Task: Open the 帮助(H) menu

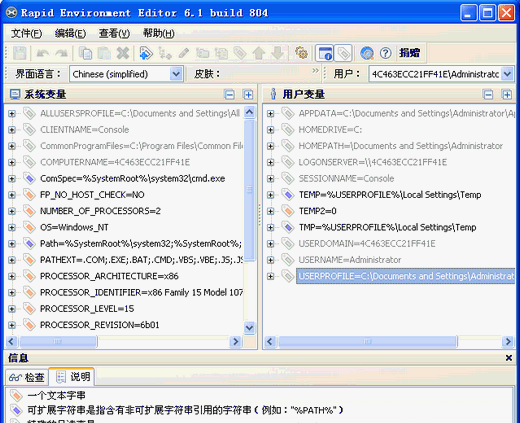Action: 158,33
